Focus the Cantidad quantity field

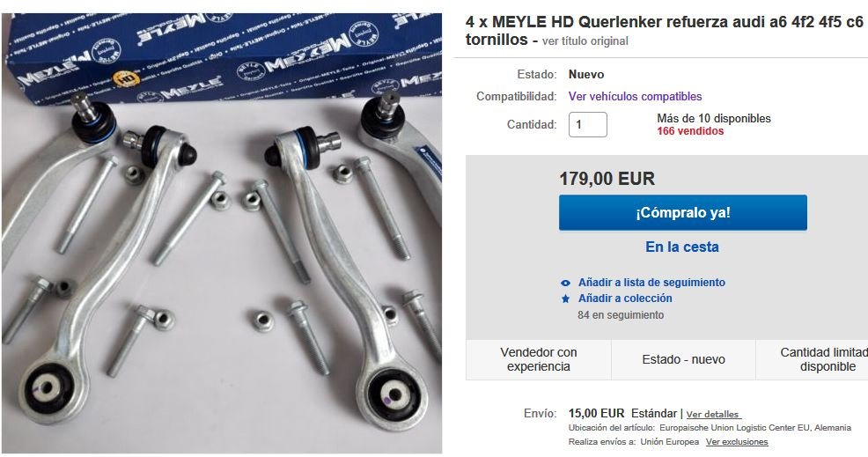coord(588,125)
